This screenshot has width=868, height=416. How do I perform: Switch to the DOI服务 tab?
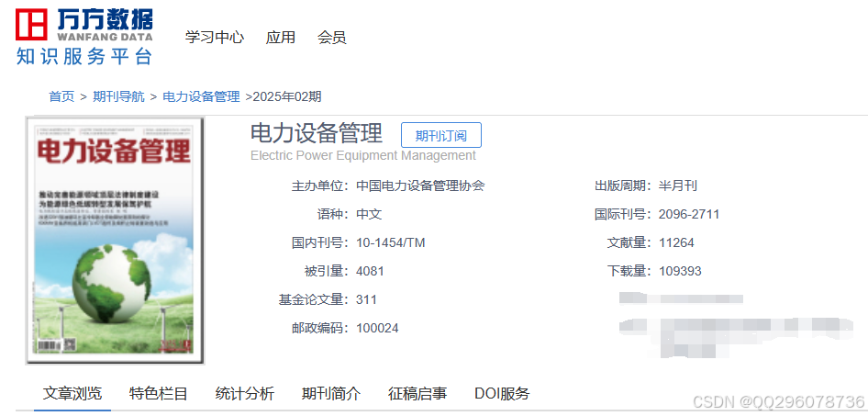[502, 394]
